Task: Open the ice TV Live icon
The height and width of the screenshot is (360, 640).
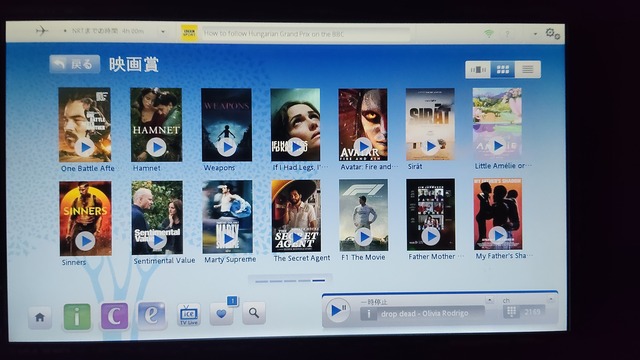Action: point(189,315)
